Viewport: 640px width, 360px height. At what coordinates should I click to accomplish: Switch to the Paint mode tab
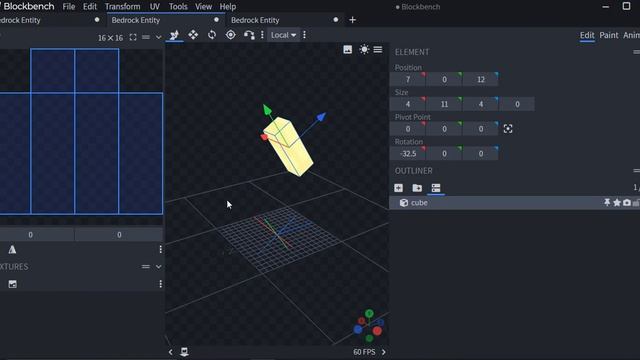(609, 35)
